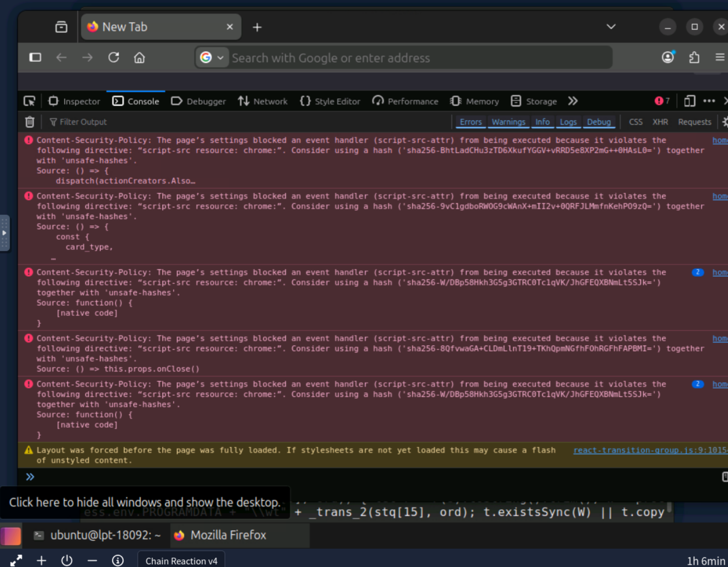Open the Firefox application menu
728x567 pixels.
720,57
